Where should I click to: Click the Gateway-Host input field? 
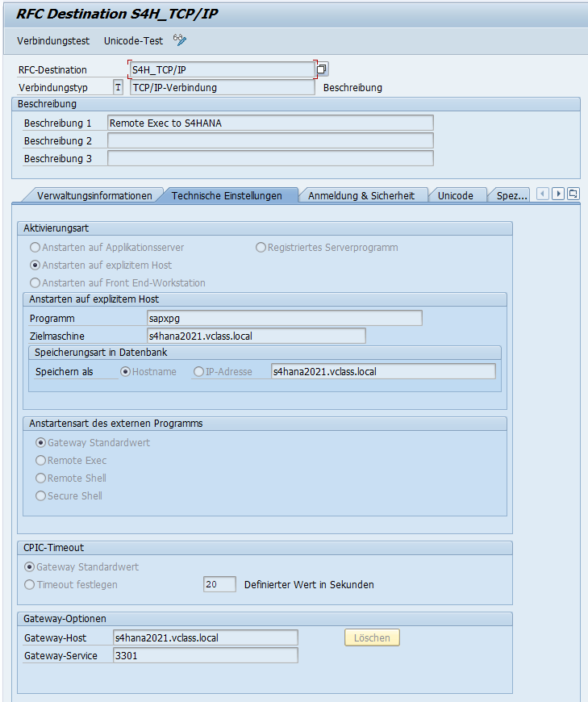[206, 637]
